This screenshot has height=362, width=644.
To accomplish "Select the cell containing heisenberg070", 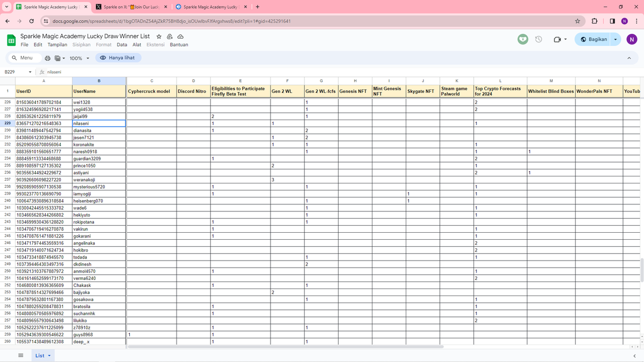I will click(x=99, y=201).
